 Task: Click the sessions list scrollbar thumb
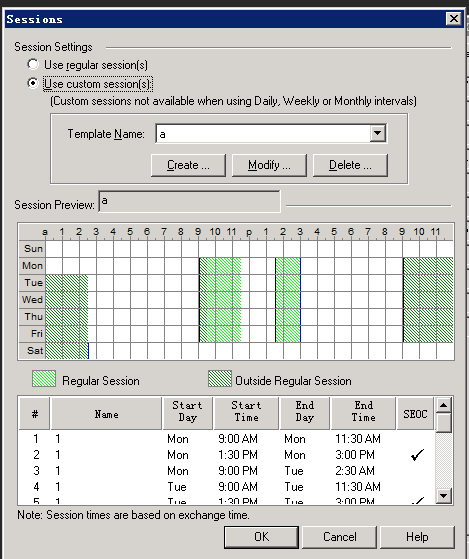coord(443,423)
